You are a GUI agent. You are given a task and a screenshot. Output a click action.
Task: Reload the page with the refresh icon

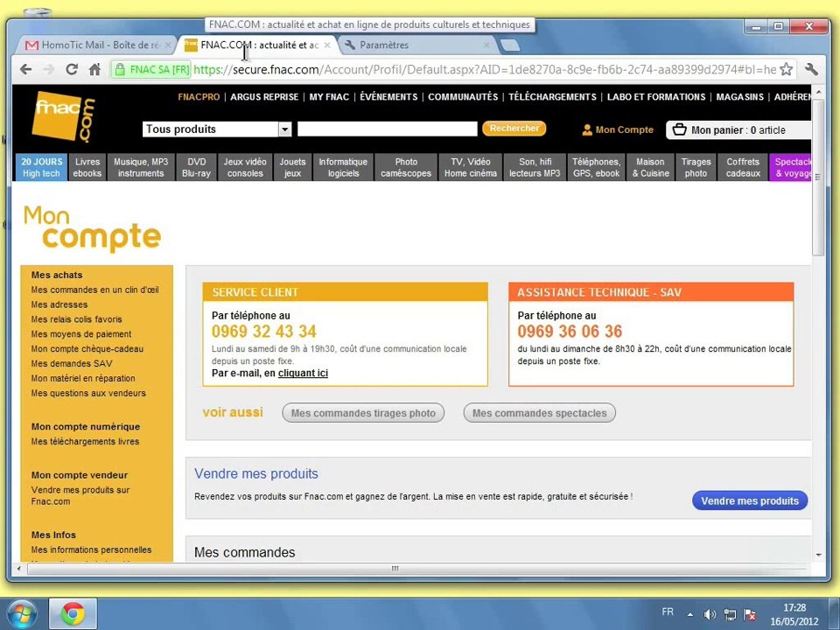[x=72, y=69]
